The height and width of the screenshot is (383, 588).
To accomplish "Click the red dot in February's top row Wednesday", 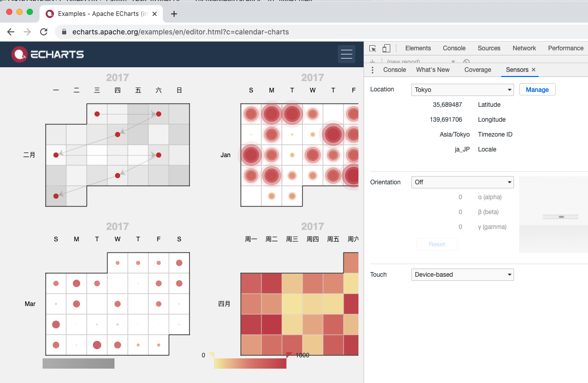I will [x=97, y=114].
